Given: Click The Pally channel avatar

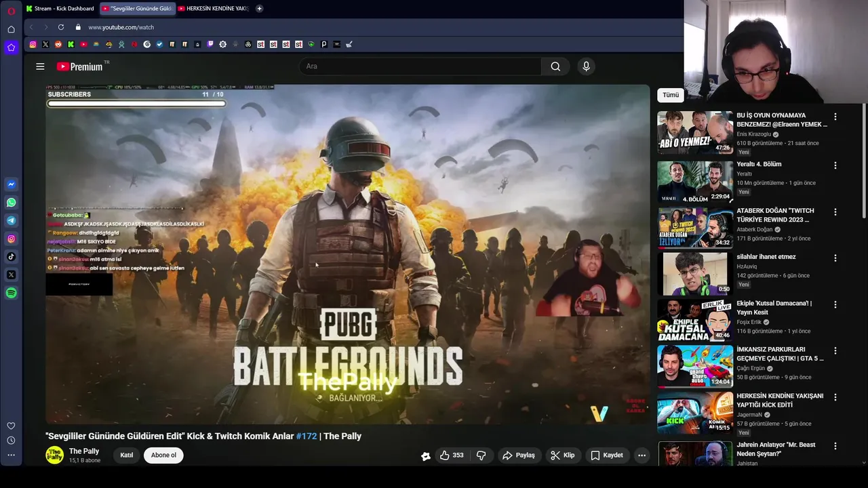Looking at the screenshot, I should click(54, 455).
